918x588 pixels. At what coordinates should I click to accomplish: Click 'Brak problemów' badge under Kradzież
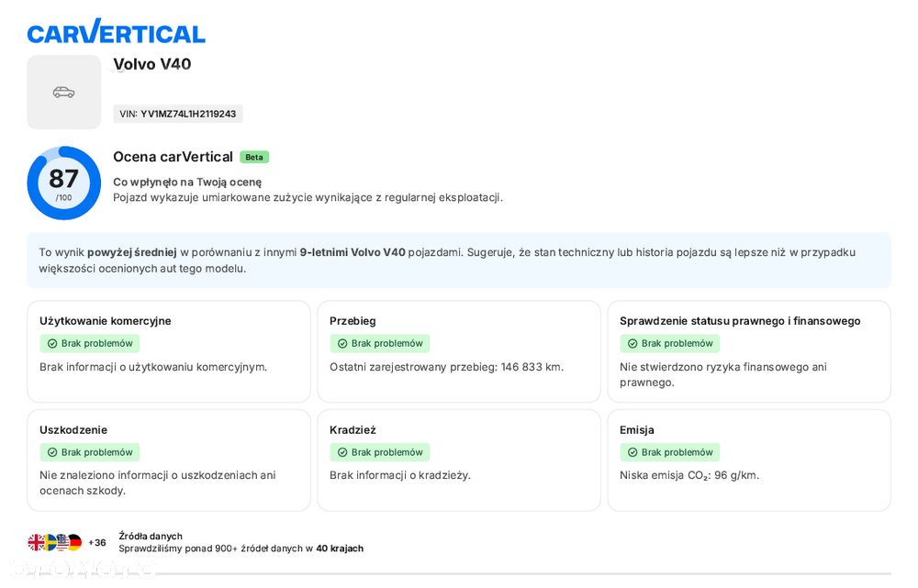(x=379, y=452)
